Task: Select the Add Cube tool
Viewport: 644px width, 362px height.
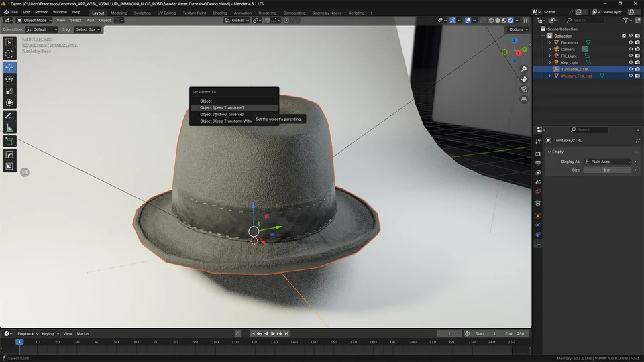Action: pyautogui.click(x=9, y=141)
